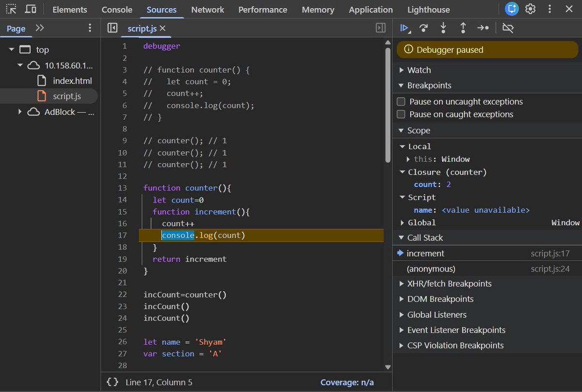582x392 pixels.
Task: Open the Network tab
Action: click(207, 9)
